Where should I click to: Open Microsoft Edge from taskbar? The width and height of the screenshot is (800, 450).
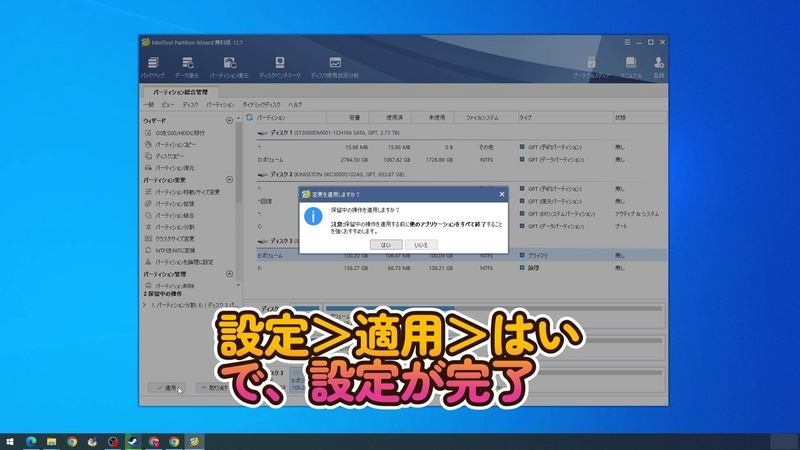point(31,442)
